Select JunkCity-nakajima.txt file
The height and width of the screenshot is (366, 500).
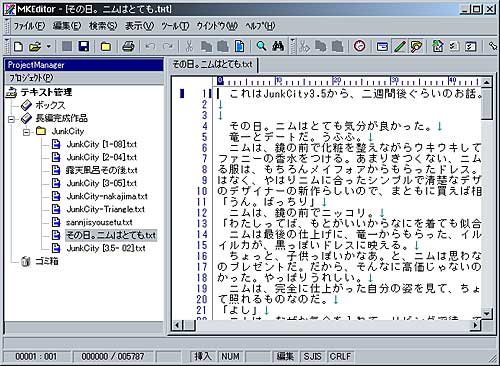107,196
